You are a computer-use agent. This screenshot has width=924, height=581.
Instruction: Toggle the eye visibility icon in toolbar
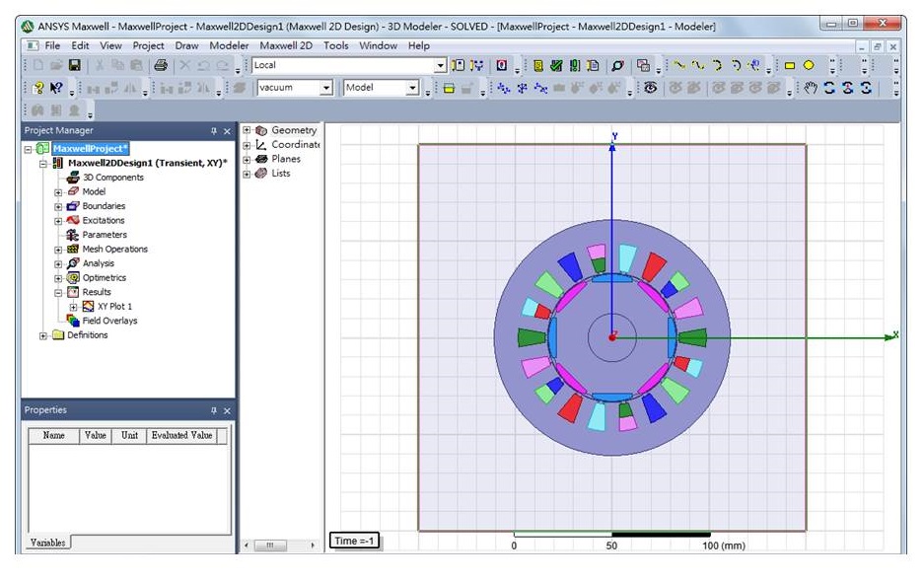[x=651, y=88]
